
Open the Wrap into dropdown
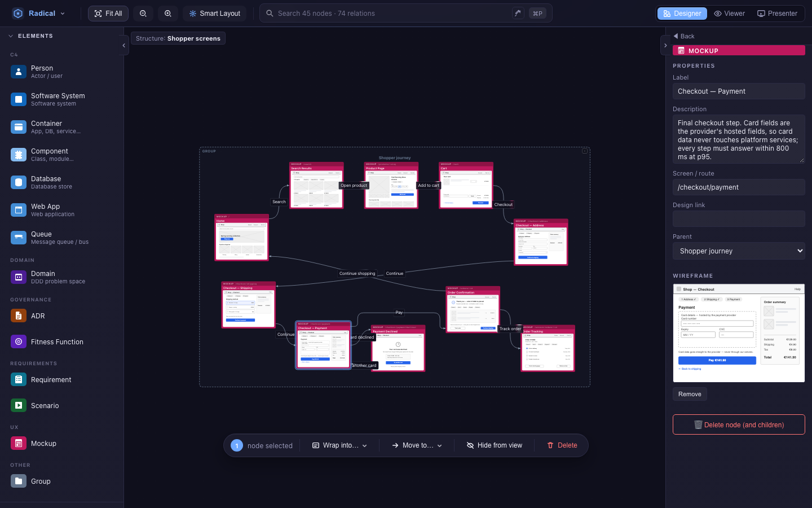(x=340, y=445)
